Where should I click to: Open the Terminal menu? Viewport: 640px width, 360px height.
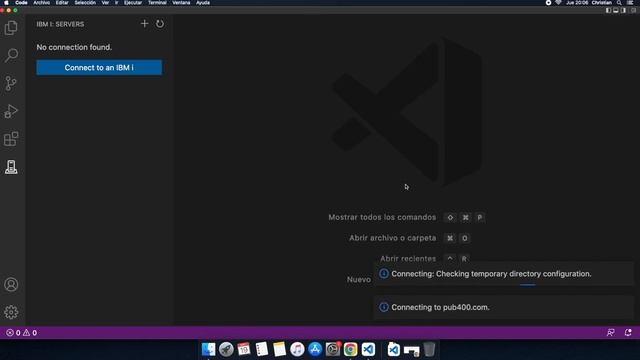157,2
